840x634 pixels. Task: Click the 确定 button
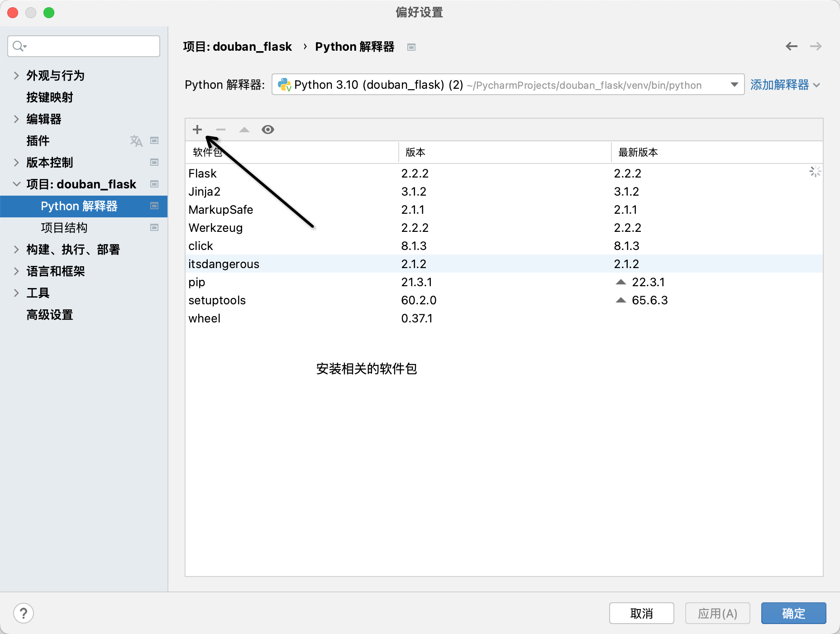[794, 613]
